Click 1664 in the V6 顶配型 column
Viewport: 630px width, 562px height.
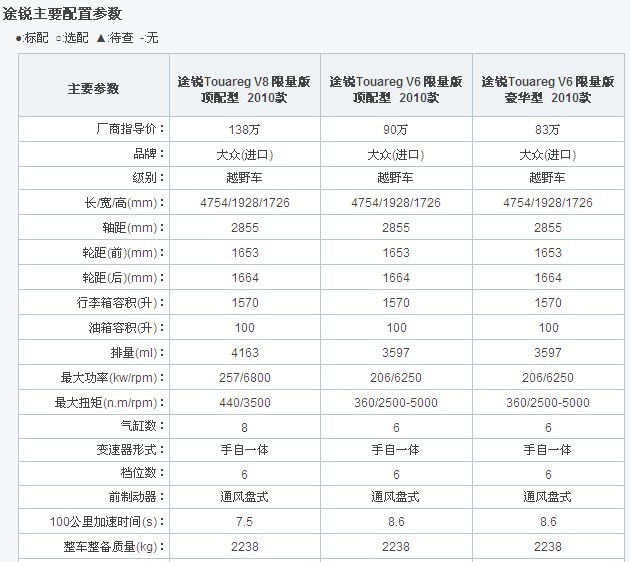(396, 278)
